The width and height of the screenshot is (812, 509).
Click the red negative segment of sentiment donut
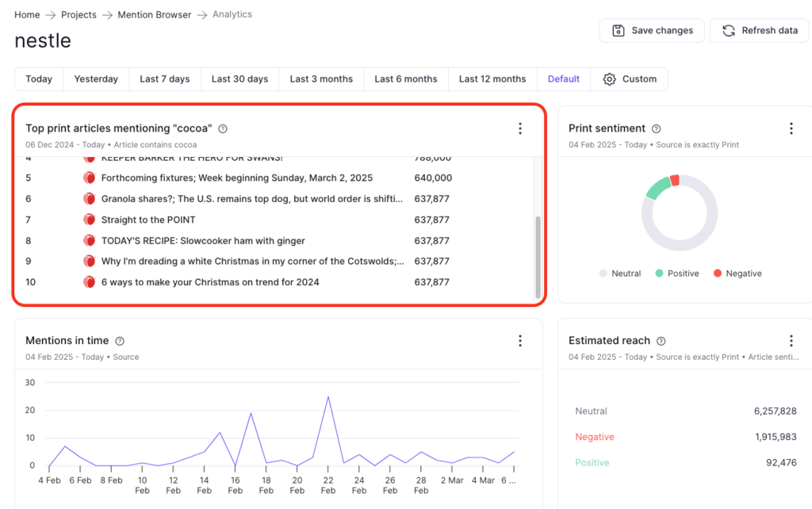[x=675, y=180]
